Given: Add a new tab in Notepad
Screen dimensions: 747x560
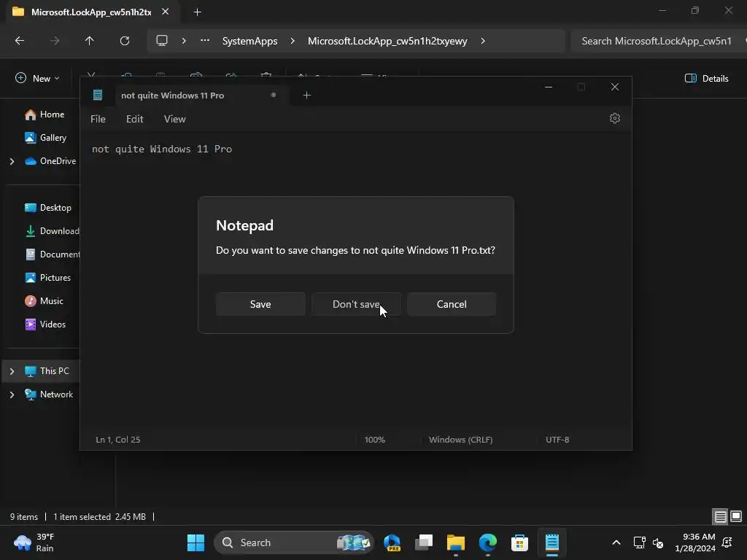Looking at the screenshot, I should tap(307, 96).
